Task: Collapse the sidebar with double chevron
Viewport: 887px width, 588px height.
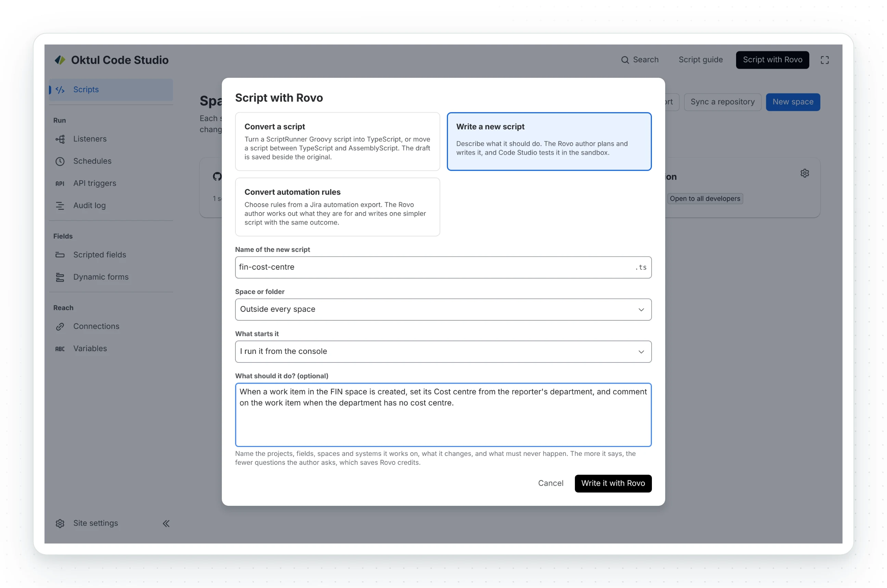Action: coord(166,523)
